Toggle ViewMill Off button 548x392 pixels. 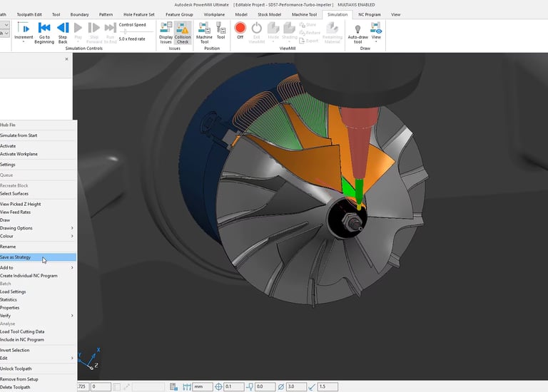tap(240, 30)
